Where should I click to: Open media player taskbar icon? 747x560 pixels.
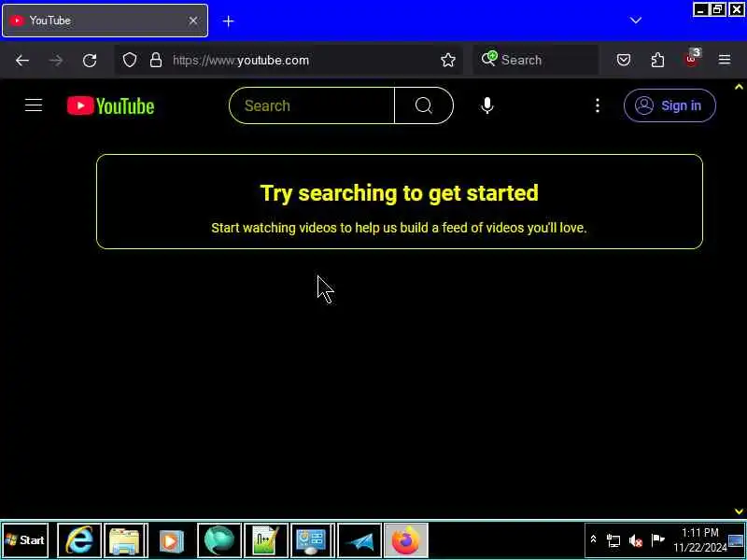point(171,540)
